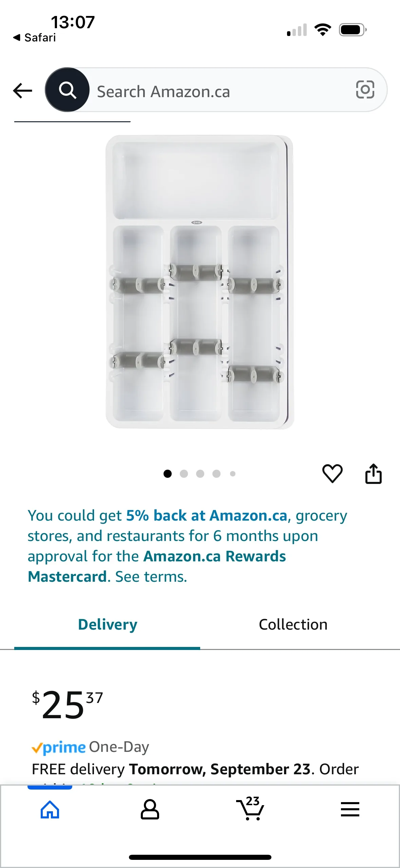The image size is (400, 868).
Task: Return to Safari via status bar
Action: coord(35,37)
